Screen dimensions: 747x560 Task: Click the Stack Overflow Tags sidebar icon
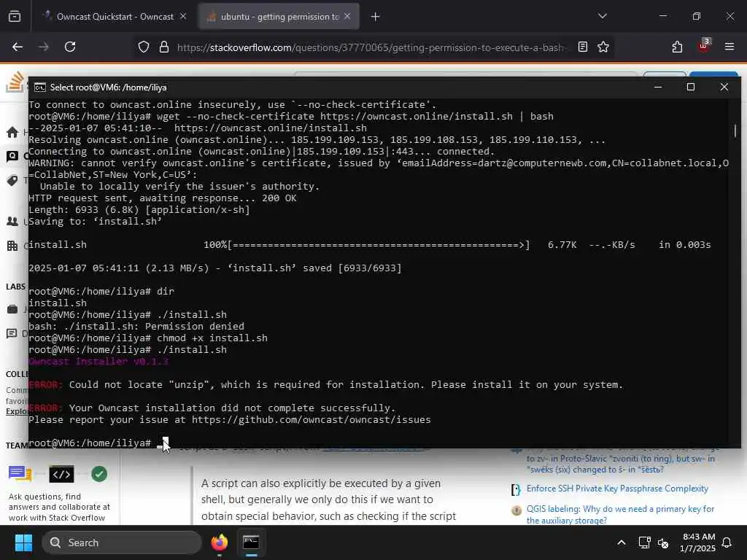tap(12, 180)
